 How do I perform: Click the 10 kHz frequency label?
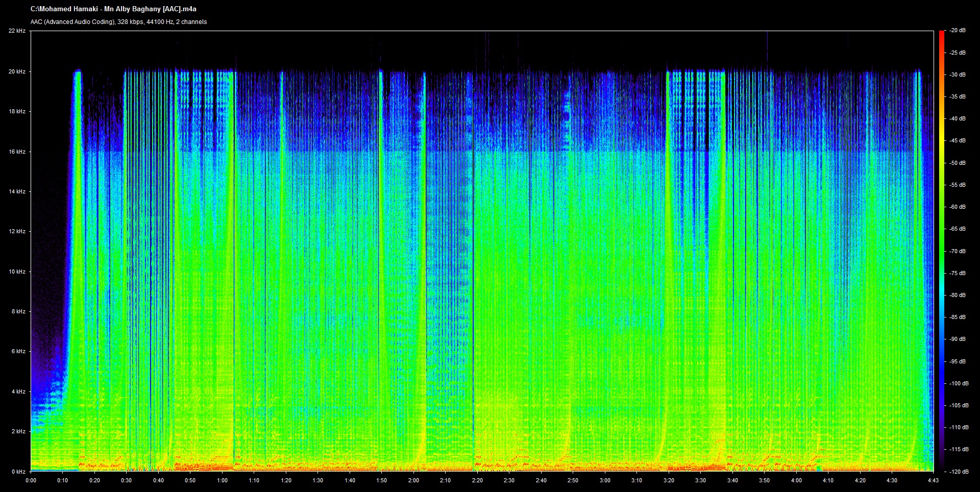[17, 272]
